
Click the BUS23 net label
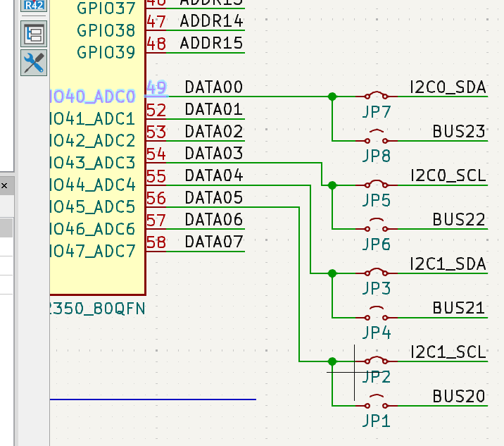pyautogui.click(x=459, y=131)
